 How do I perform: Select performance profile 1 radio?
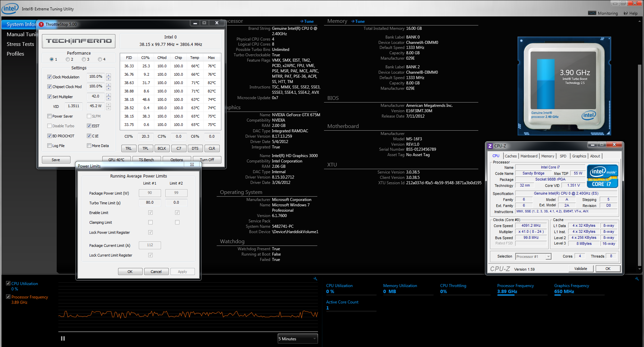(52, 59)
